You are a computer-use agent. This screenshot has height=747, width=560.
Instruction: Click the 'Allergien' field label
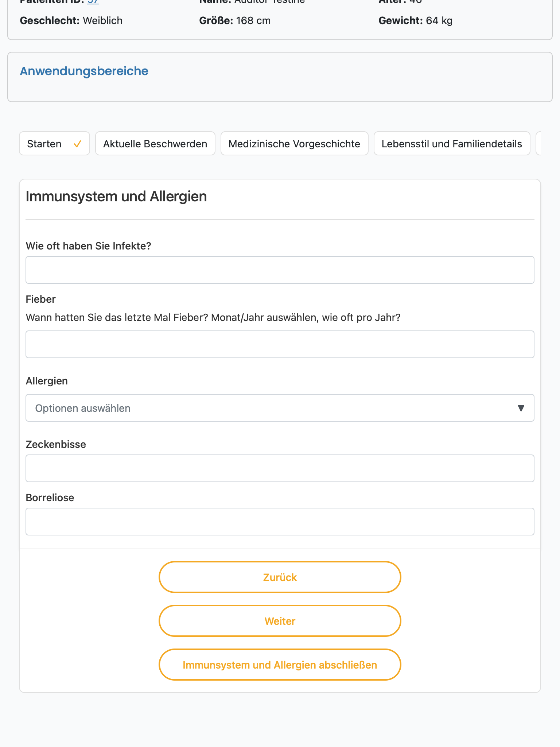(47, 381)
